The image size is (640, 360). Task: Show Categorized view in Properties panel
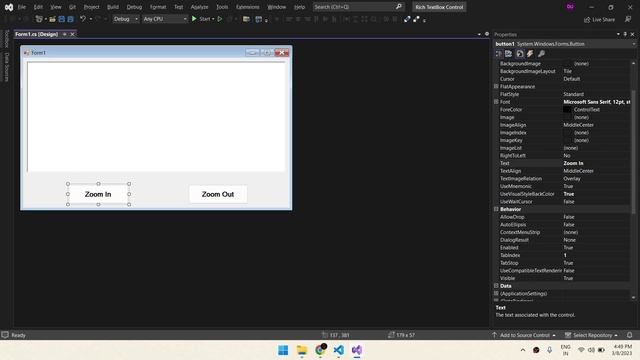499,53
